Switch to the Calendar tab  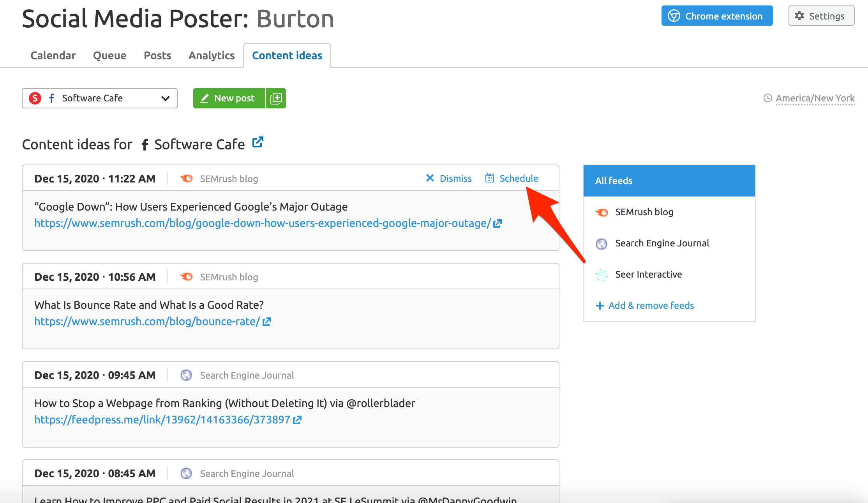[x=53, y=55]
